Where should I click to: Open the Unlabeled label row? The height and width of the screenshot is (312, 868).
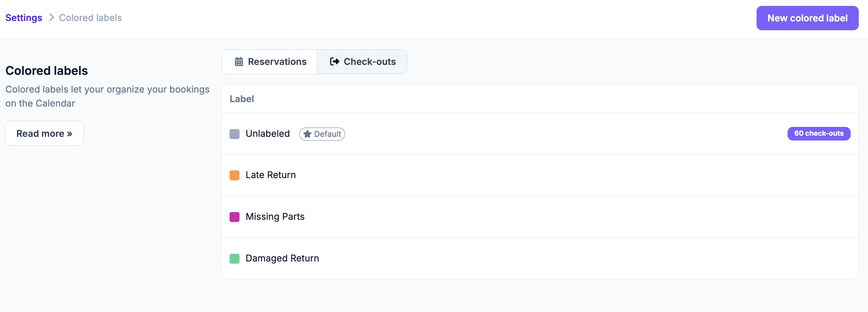click(540, 134)
